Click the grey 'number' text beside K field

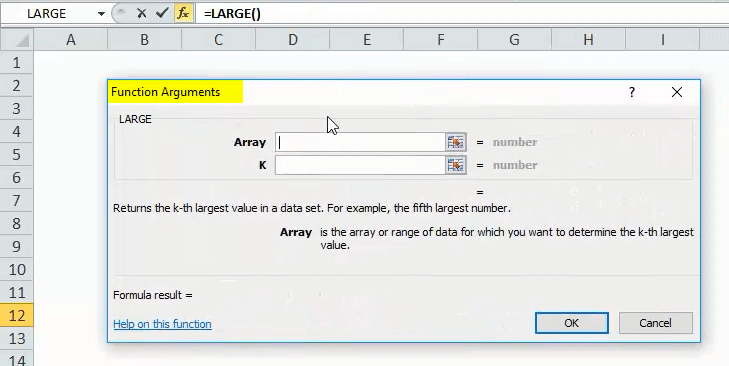point(515,165)
